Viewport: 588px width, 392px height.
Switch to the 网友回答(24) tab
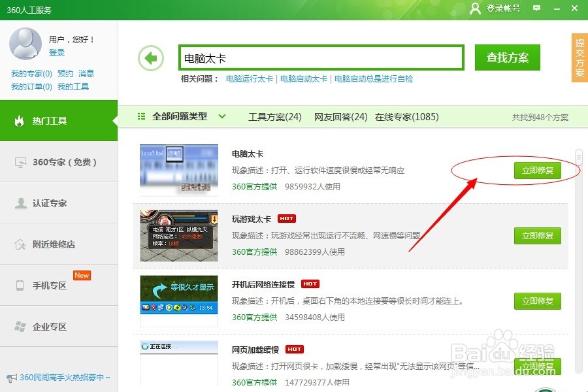pos(341,117)
